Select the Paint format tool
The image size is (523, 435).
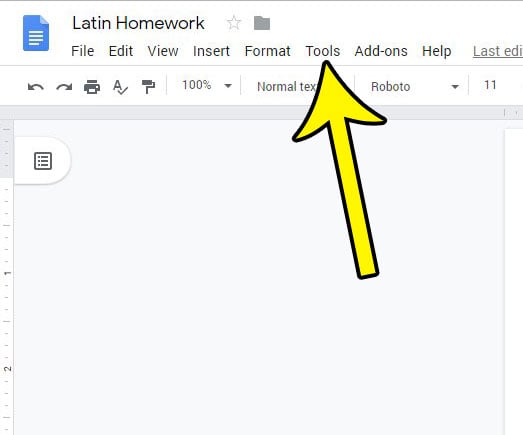pyautogui.click(x=148, y=87)
